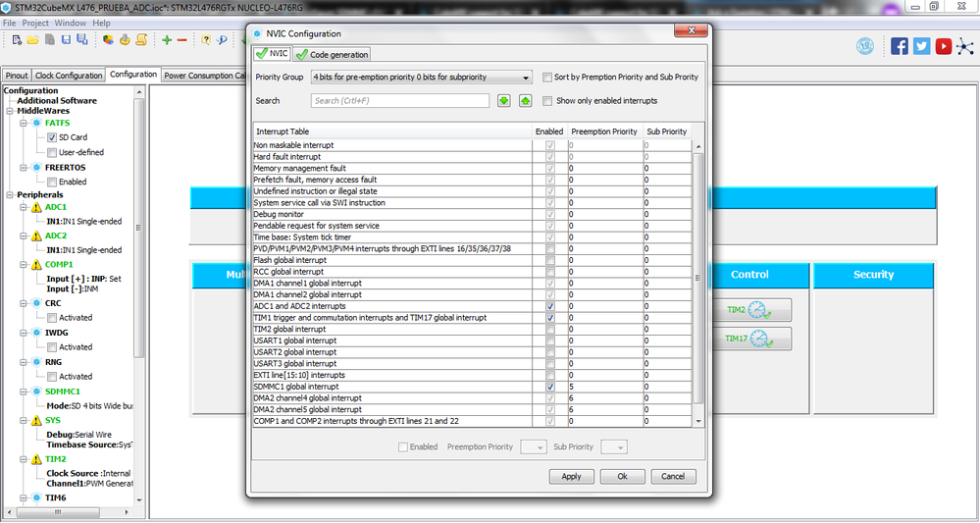Open the YouTube link icon
Viewport: 980px width, 523px height.
[943, 46]
